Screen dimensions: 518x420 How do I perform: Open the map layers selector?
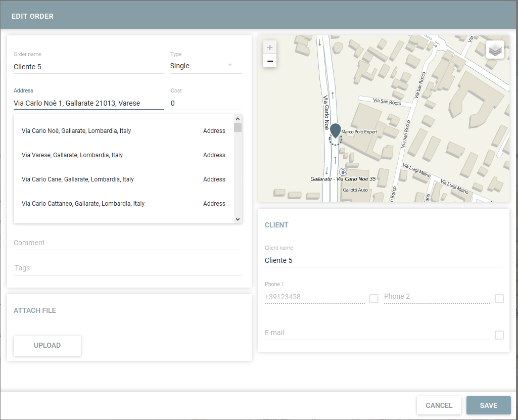tap(495, 50)
